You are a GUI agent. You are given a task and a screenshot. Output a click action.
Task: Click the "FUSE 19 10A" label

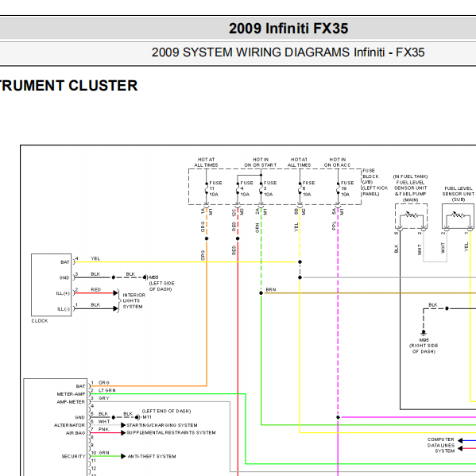pos(347,188)
